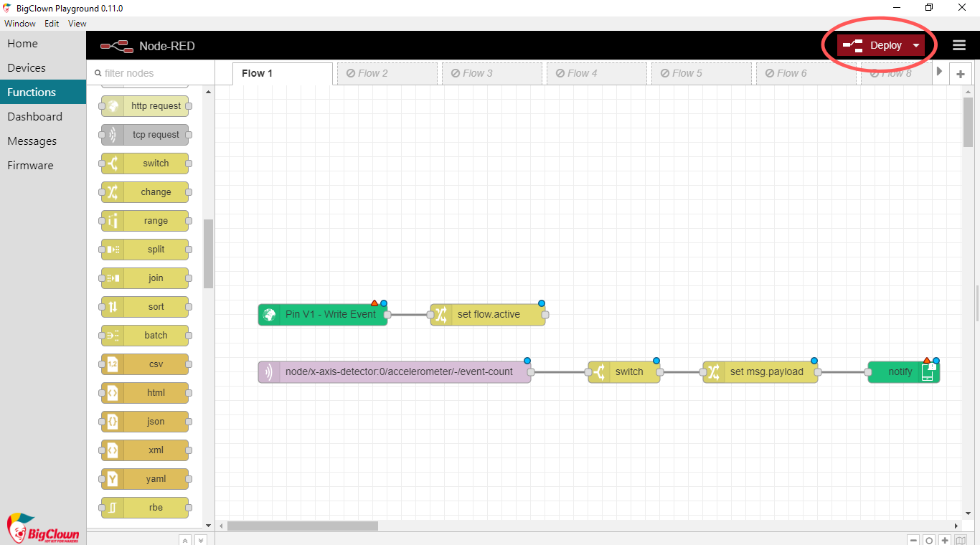Open Firmware in the sidebar
This screenshot has height=545, width=980.
click(x=43, y=166)
